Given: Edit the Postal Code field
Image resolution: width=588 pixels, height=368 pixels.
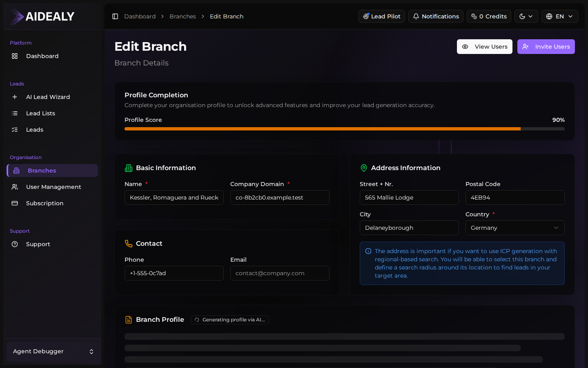Looking at the screenshot, I should (x=515, y=197).
